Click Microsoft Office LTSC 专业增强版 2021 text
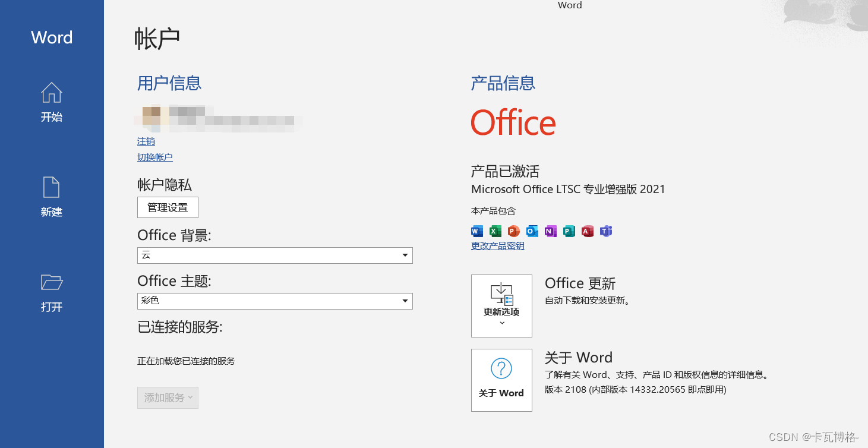The height and width of the screenshot is (448, 868). click(x=568, y=190)
